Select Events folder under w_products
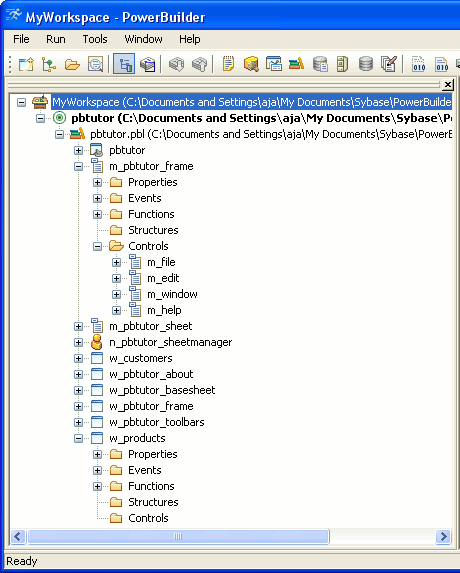The width and height of the screenshot is (460, 573). (x=145, y=470)
